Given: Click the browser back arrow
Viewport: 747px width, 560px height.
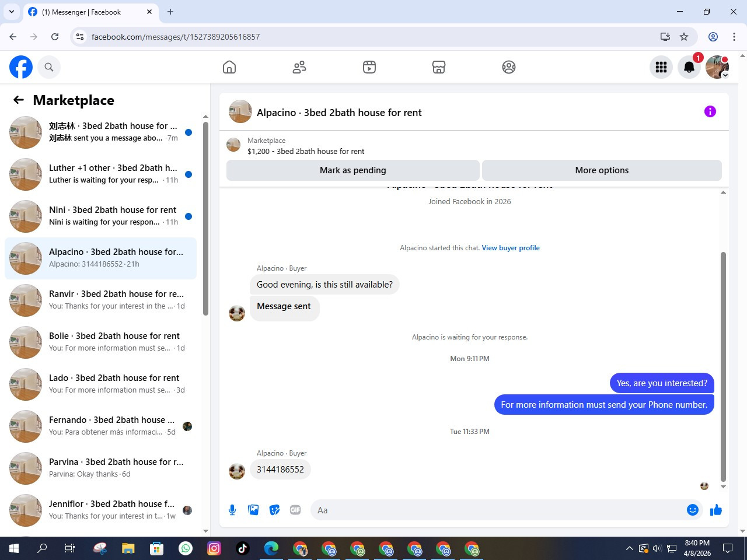Looking at the screenshot, I should pos(13,37).
